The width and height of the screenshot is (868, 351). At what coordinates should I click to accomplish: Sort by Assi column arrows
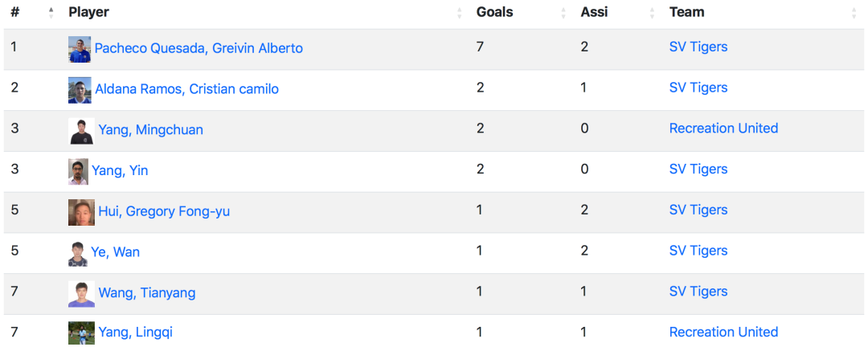(x=652, y=13)
